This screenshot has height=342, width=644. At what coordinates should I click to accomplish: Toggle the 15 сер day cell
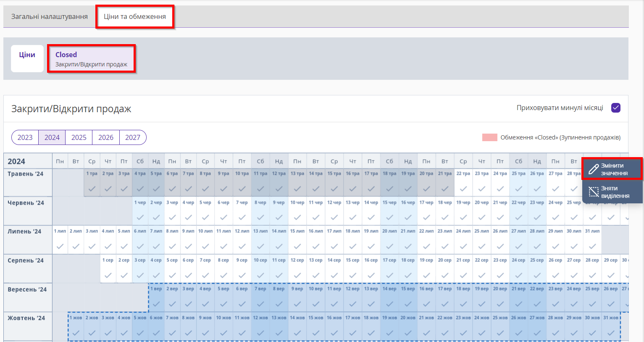pos(352,269)
